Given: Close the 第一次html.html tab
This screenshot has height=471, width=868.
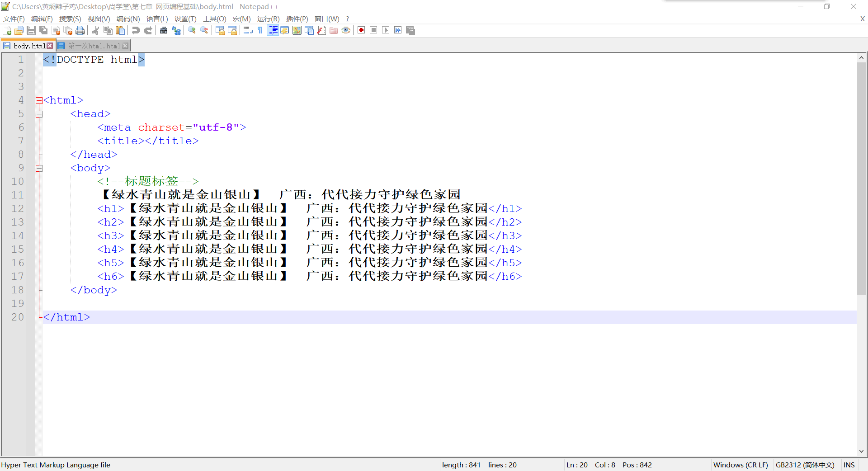Looking at the screenshot, I should pos(125,46).
